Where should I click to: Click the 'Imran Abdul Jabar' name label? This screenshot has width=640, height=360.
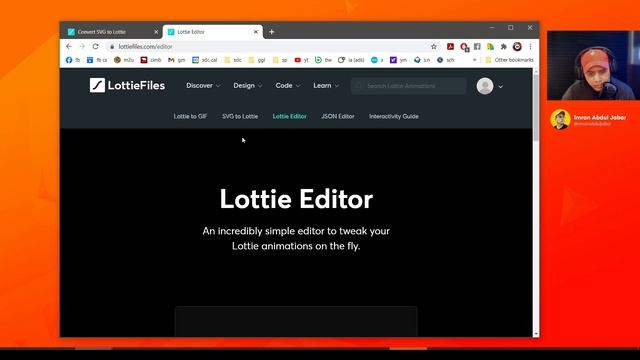[600, 117]
